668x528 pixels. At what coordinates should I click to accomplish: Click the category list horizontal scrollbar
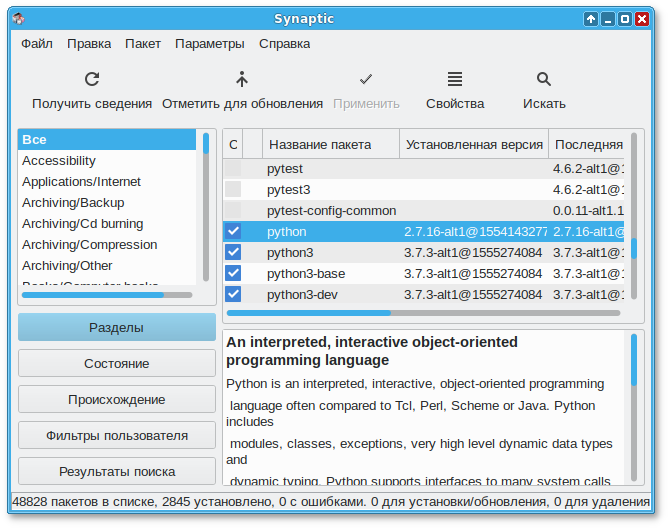107,295
